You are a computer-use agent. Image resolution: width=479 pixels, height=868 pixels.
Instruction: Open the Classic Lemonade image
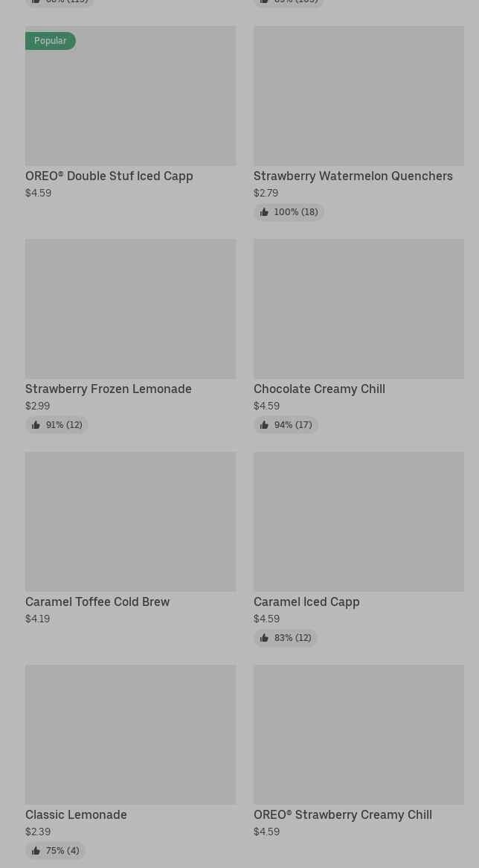(130, 734)
